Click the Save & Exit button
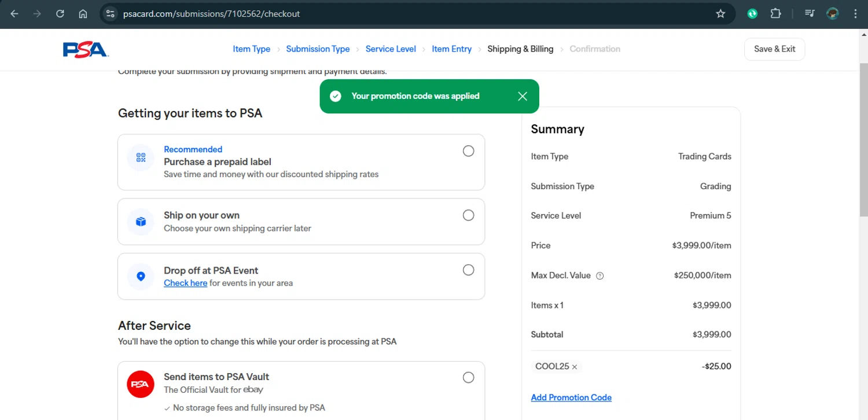 point(774,49)
